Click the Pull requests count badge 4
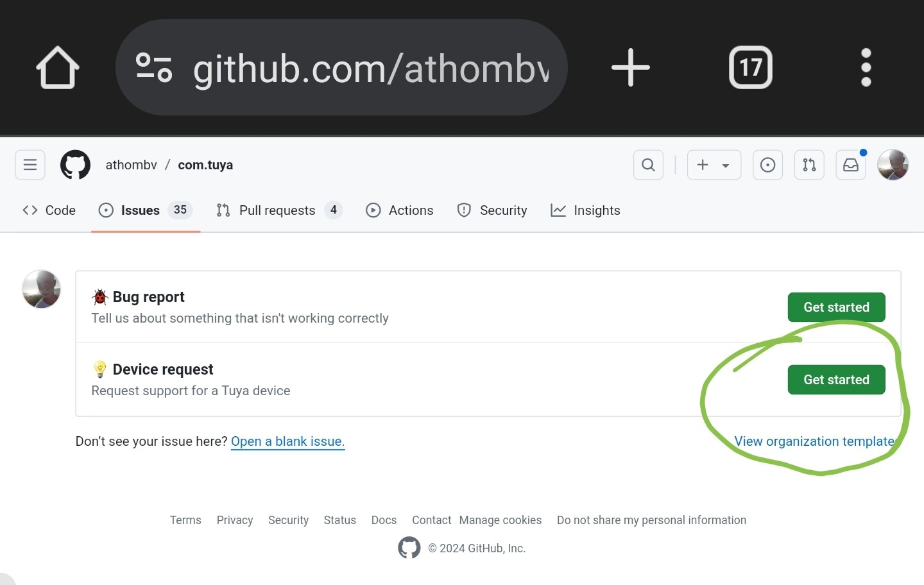 pyautogui.click(x=333, y=210)
